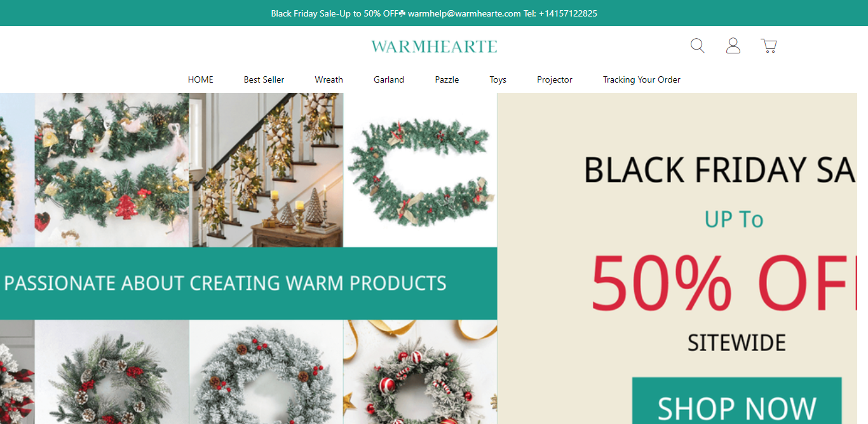Click the Black Friday Sale announcement bar
This screenshot has width=868, height=424.
[434, 13]
